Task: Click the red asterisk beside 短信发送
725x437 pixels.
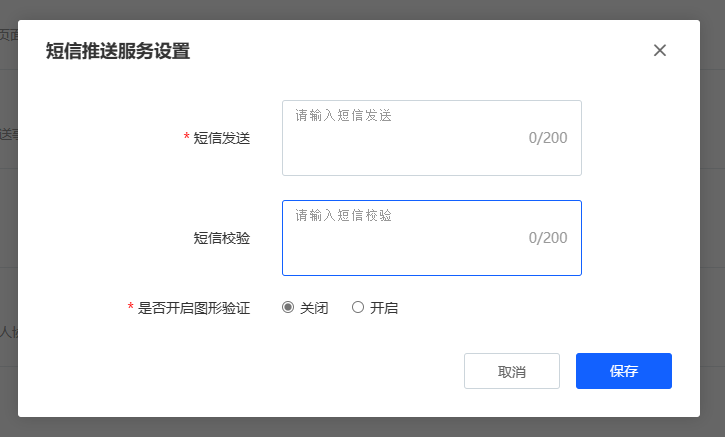Action: coord(186,138)
